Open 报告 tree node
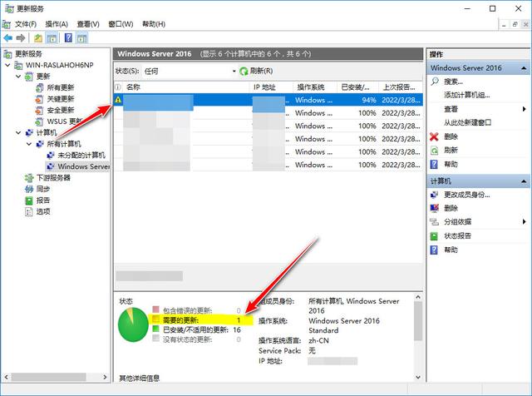 tap(43, 200)
